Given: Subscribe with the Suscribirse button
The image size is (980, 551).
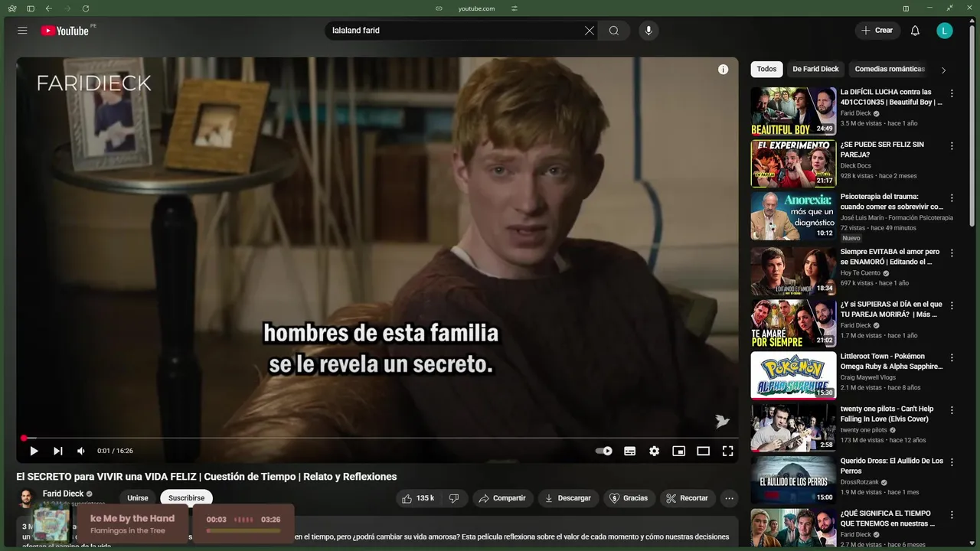Looking at the screenshot, I should [x=186, y=498].
